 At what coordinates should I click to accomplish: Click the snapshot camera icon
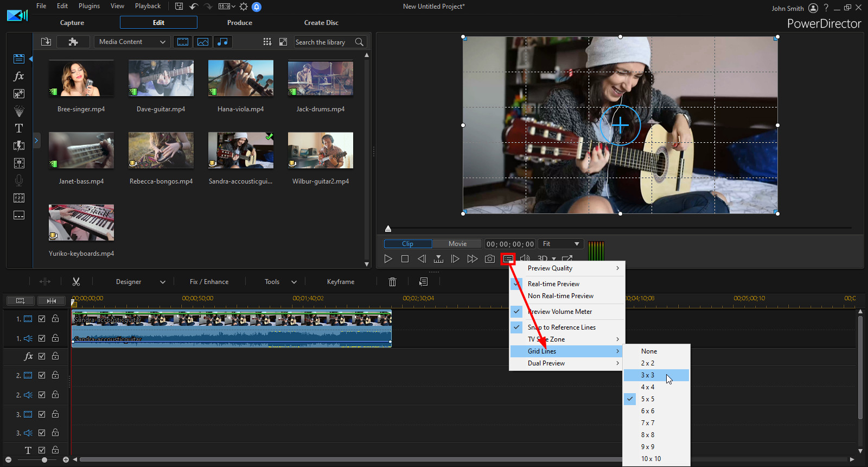click(x=489, y=259)
